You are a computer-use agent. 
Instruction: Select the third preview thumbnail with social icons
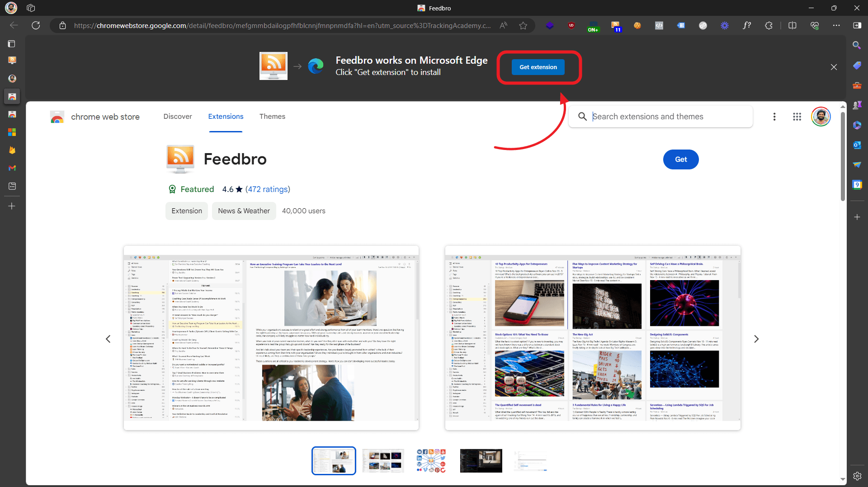coord(431,461)
